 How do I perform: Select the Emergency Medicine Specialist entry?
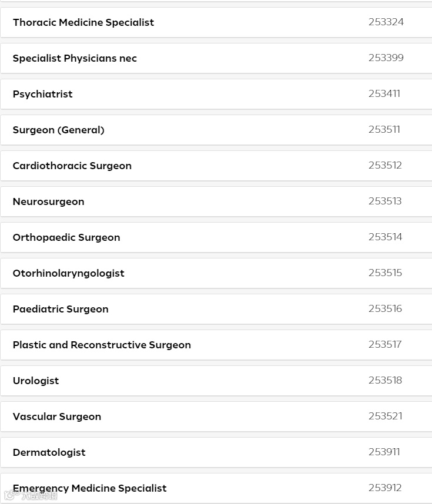90,488
